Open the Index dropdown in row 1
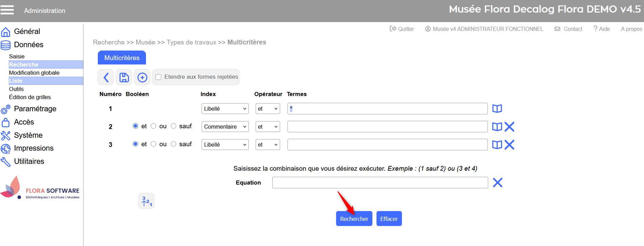The height and width of the screenshot is (246, 644). pos(225,109)
